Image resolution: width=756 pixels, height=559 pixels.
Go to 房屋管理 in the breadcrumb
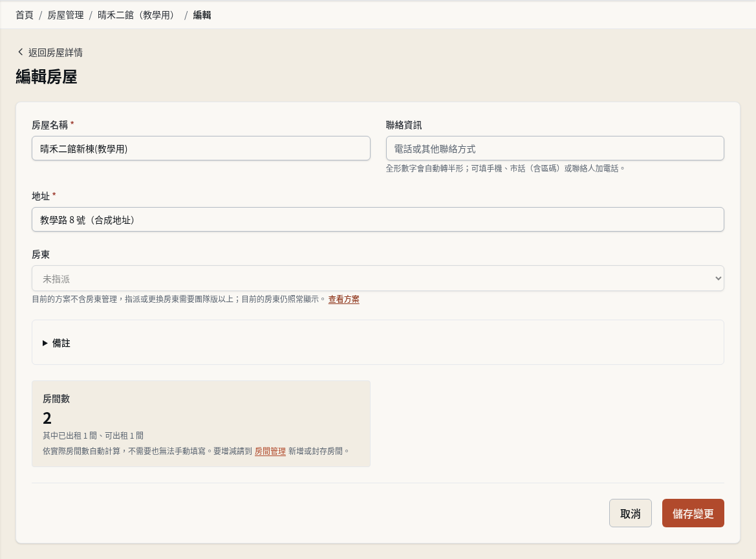pos(65,15)
